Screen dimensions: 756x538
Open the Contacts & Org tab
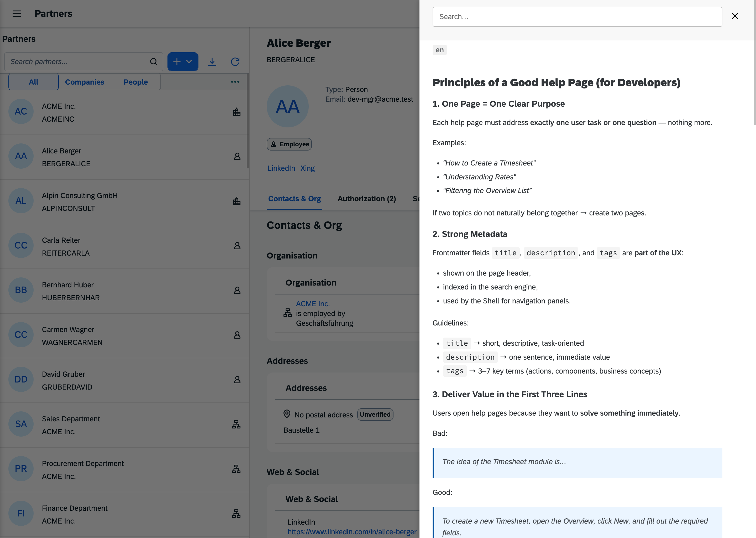click(x=294, y=199)
